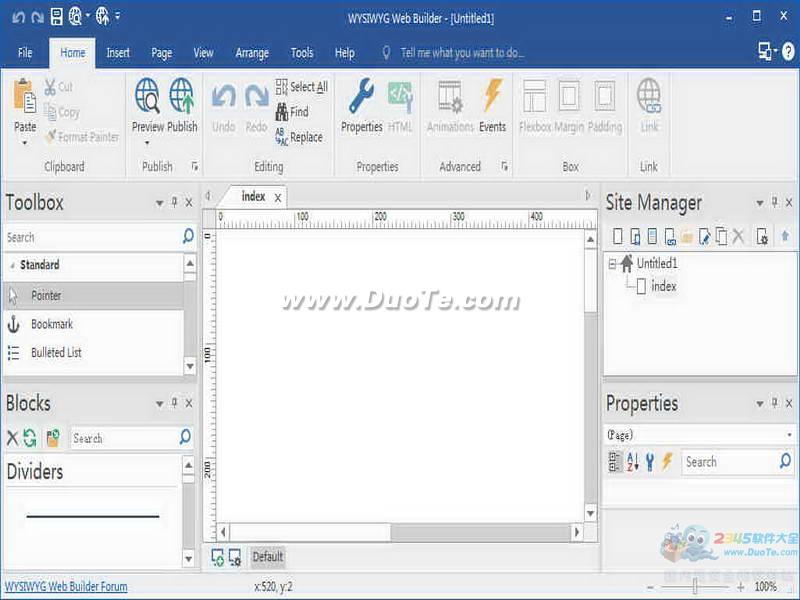Collapse the Standard toolbox category
The width and height of the screenshot is (800, 600).
pos(13,265)
